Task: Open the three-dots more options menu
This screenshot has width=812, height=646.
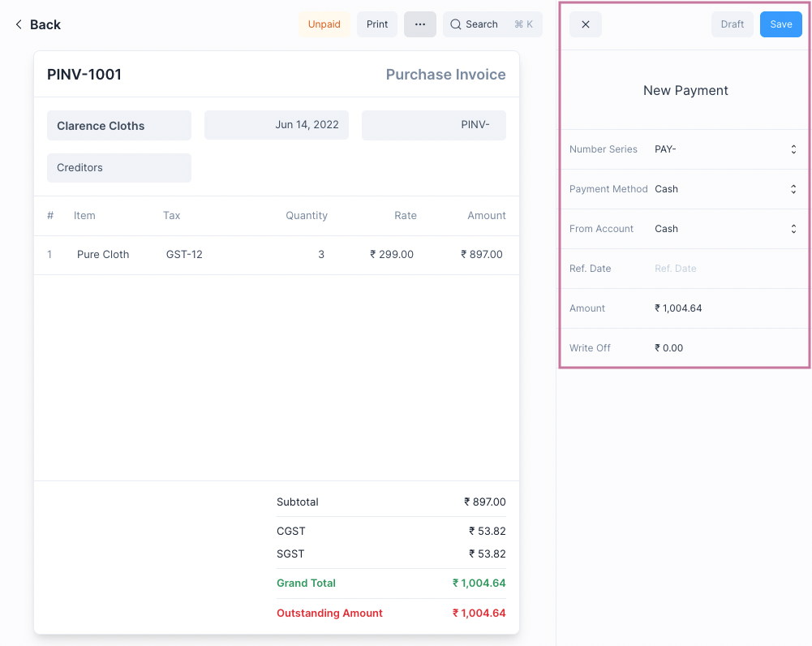Action: point(419,24)
